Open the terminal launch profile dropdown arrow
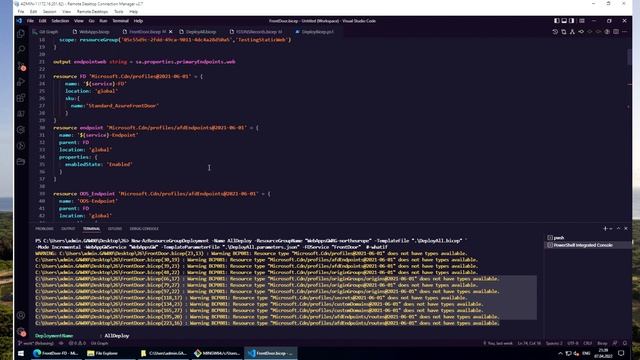Image resolution: width=640 pixels, height=360 pixels. 611,229
